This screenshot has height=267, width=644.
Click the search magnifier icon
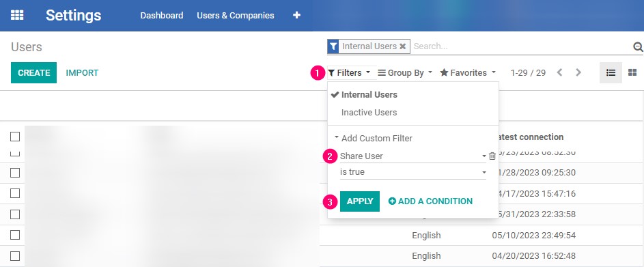click(638, 47)
